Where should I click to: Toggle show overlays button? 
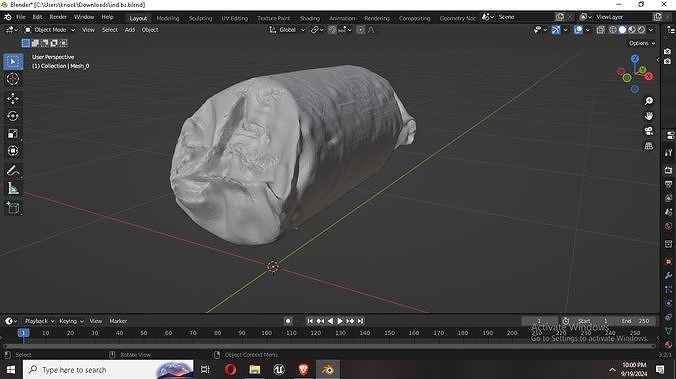click(578, 30)
